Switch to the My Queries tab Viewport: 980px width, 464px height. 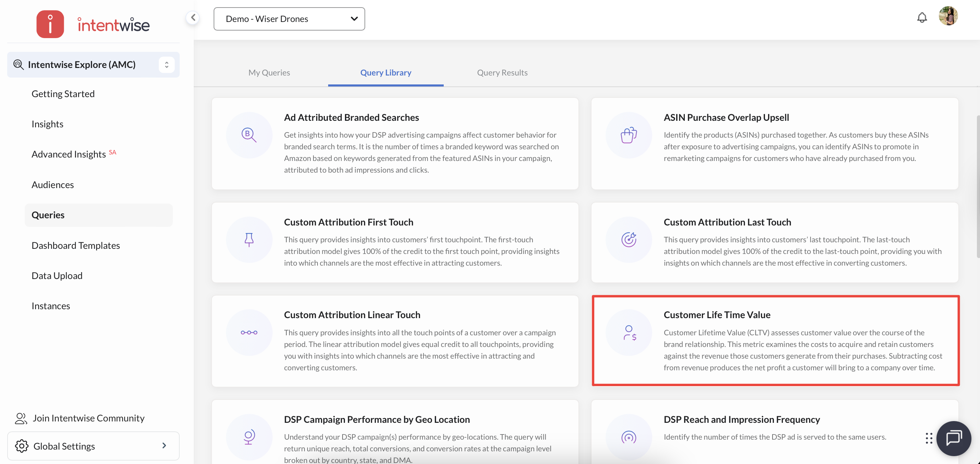pyautogui.click(x=270, y=72)
